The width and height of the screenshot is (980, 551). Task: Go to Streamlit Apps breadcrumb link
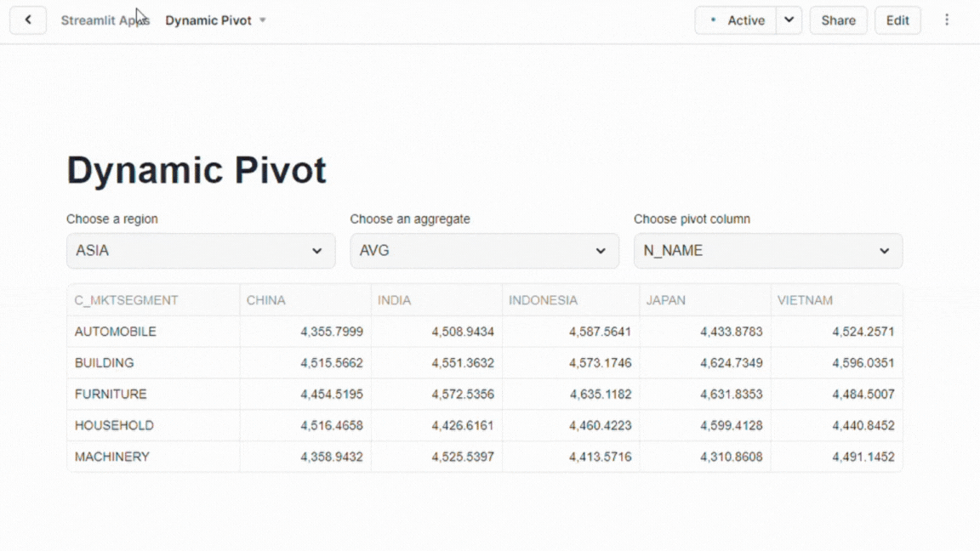click(105, 20)
